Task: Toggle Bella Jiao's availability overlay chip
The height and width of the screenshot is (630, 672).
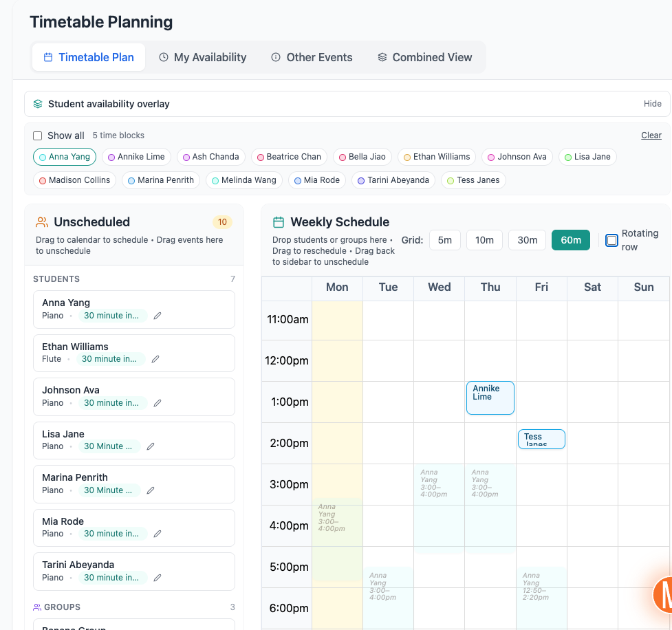Action: pyautogui.click(x=362, y=157)
